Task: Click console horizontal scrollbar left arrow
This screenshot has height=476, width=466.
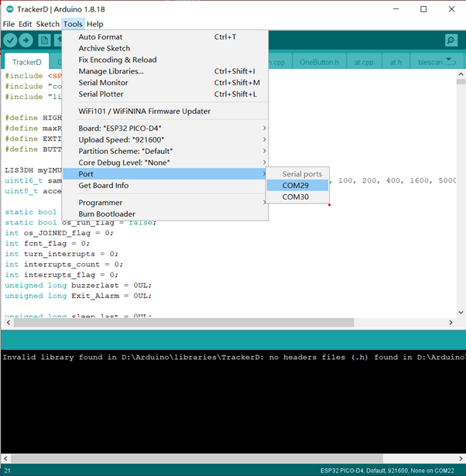Action: [5, 458]
